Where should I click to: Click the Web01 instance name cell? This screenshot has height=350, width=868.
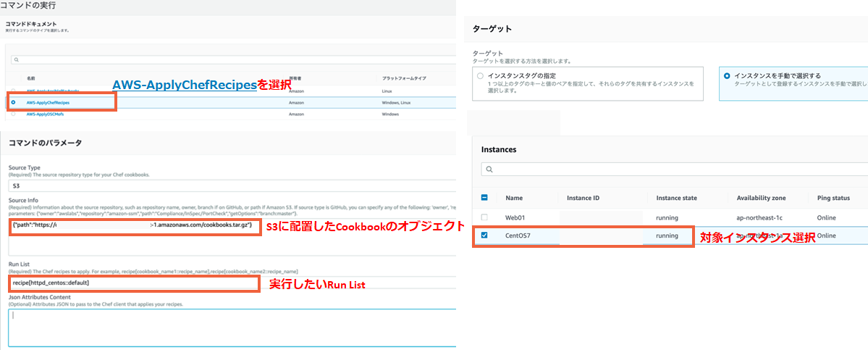tap(514, 217)
